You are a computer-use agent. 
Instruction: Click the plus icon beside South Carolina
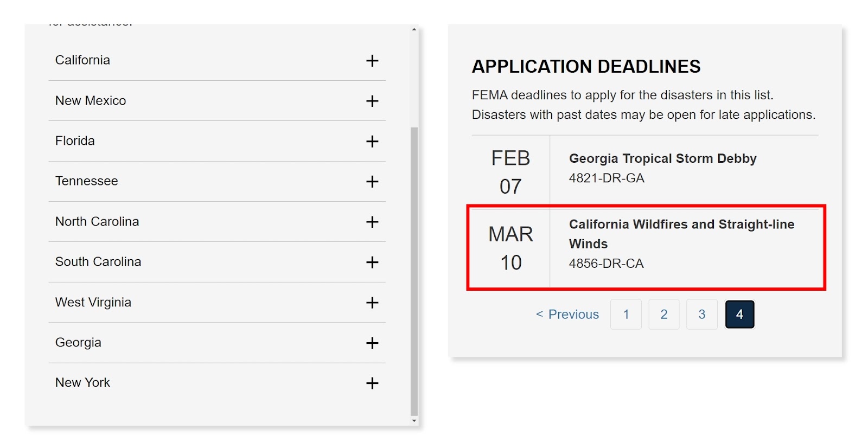coord(372,262)
